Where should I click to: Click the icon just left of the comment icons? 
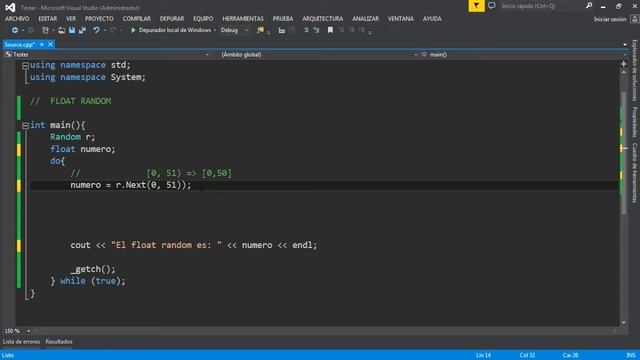(292, 30)
